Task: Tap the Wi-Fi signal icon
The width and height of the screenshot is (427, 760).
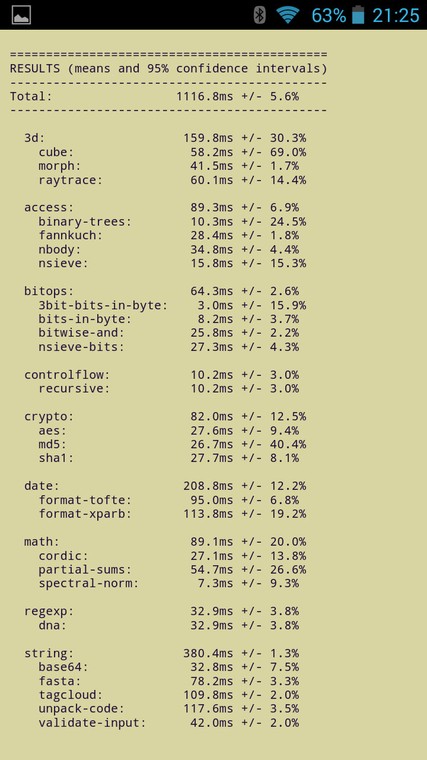Action: pyautogui.click(x=288, y=15)
